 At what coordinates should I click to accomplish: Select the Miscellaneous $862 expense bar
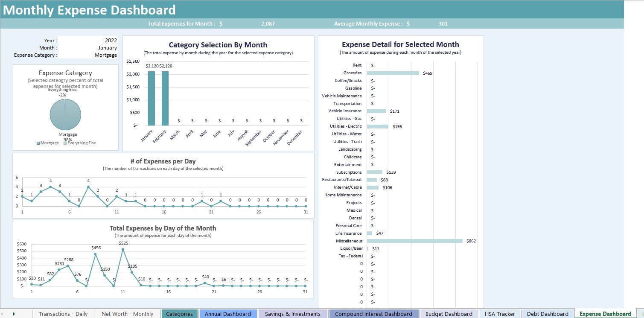click(414, 241)
